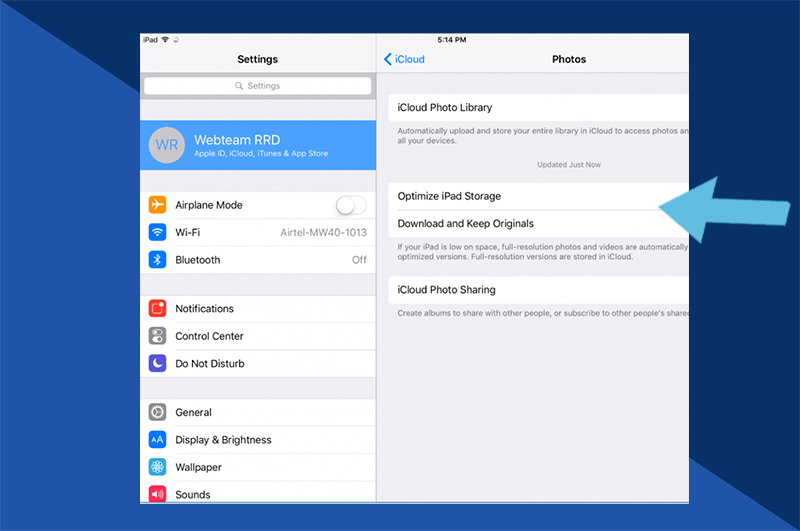800x531 pixels.
Task: Tap the Airplane Mode label
Action: (x=209, y=205)
